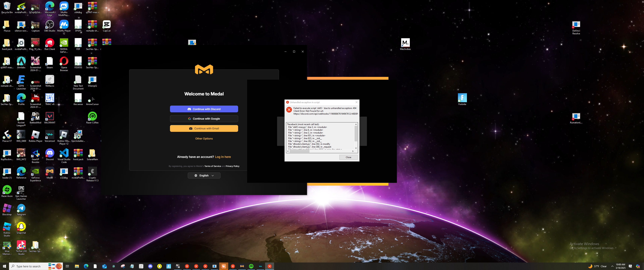Expand the English language dropdown
The image size is (644, 270).
(x=204, y=175)
